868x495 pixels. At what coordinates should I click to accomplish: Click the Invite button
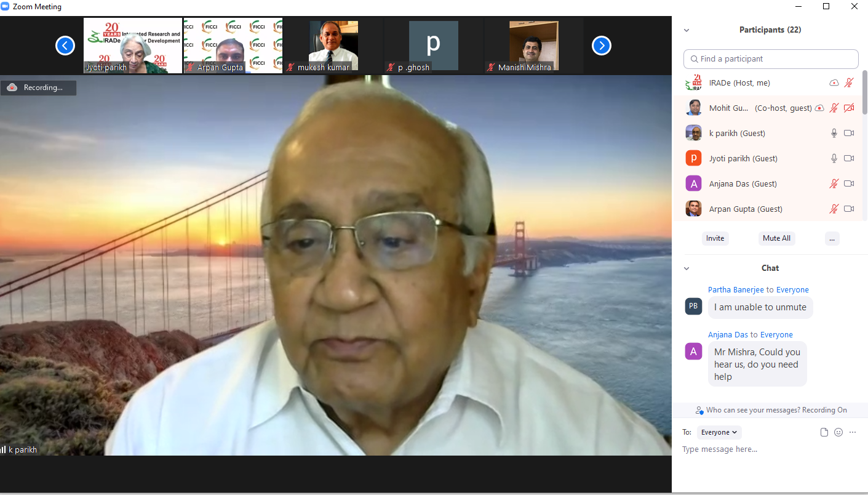click(x=715, y=238)
